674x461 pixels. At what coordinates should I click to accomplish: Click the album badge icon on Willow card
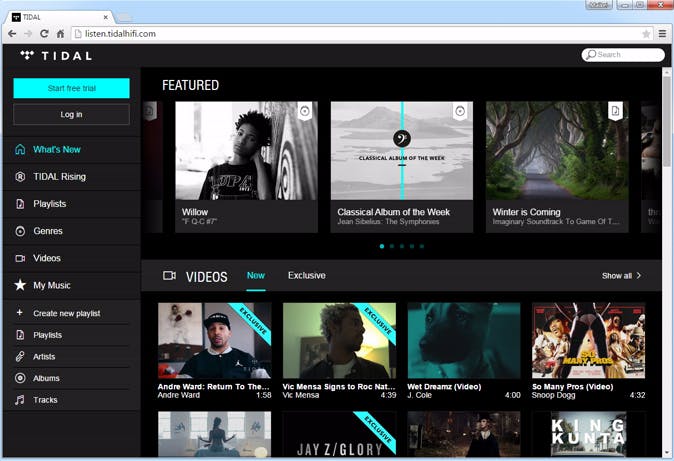point(305,111)
